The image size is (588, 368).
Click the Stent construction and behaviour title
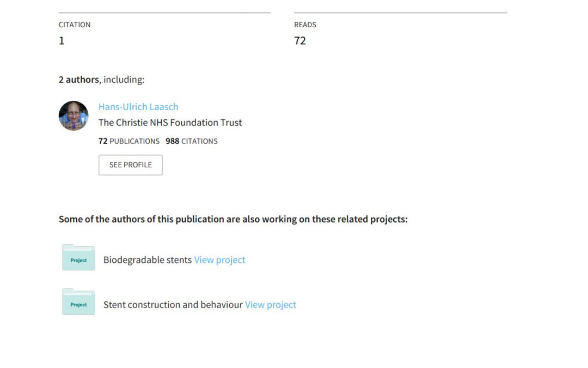click(173, 305)
